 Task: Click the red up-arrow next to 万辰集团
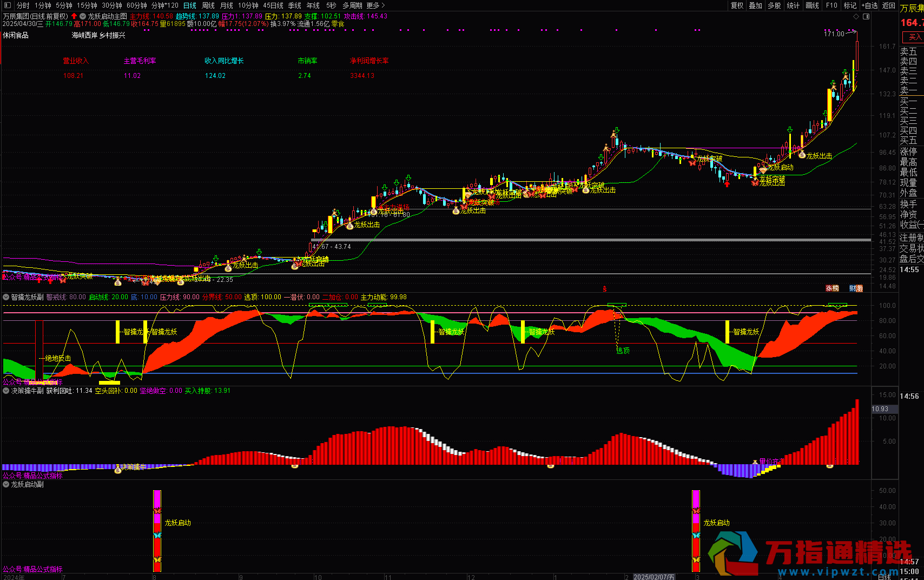point(74,16)
